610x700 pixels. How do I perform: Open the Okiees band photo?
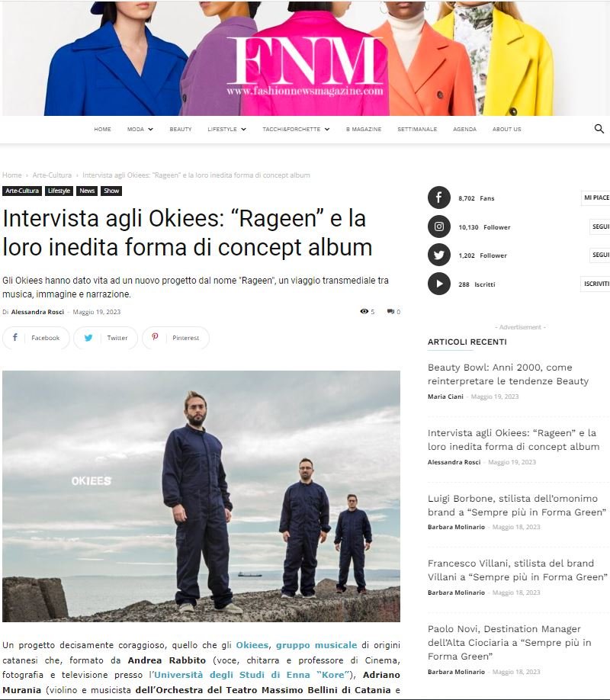tap(201, 496)
